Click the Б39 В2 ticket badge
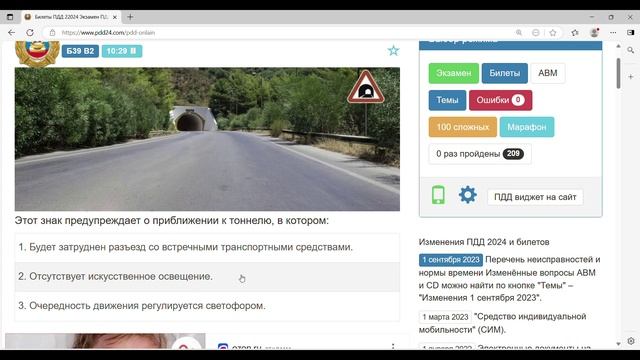This screenshot has width=640, height=360. [x=80, y=51]
